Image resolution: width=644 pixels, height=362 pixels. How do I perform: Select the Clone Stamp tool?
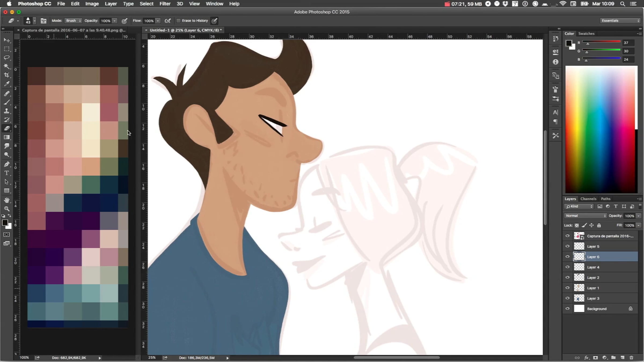pos(7,111)
